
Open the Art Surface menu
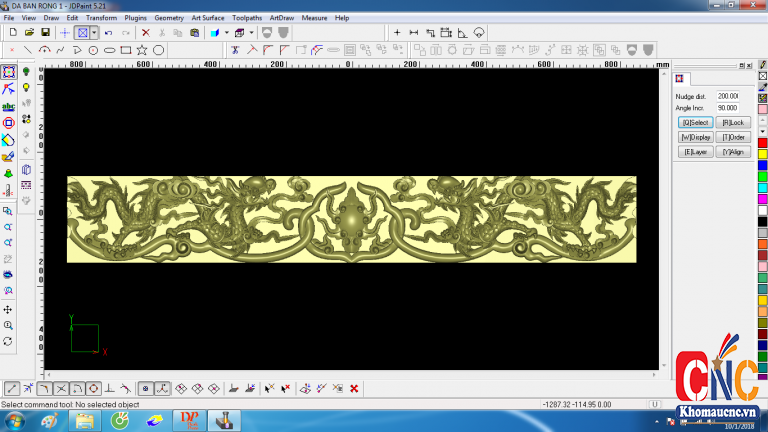click(208, 18)
